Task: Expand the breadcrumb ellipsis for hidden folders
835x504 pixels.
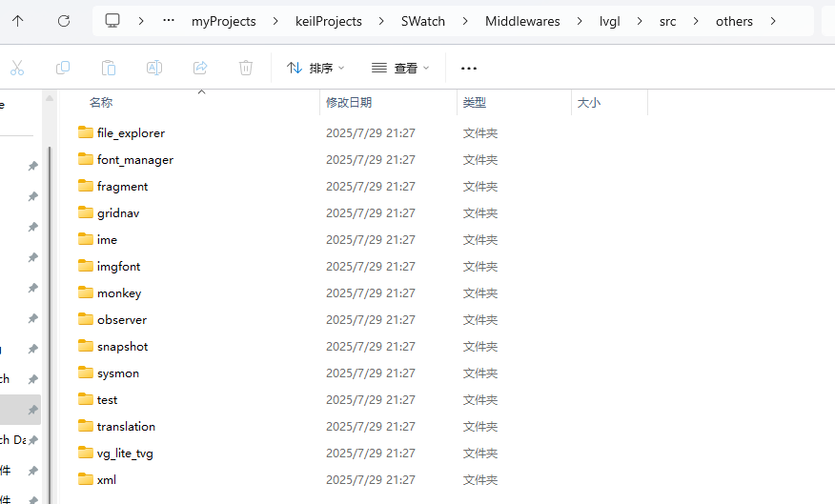Action: pos(169,21)
